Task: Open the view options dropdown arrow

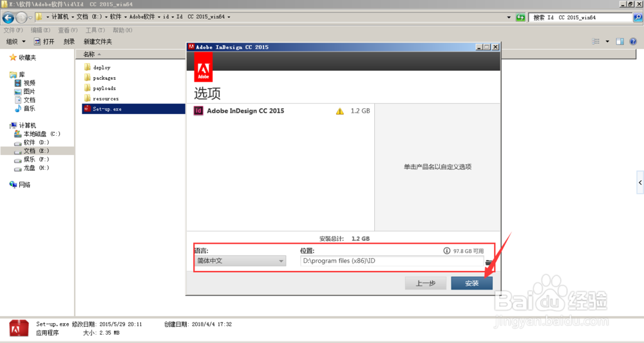Action: 607,41
